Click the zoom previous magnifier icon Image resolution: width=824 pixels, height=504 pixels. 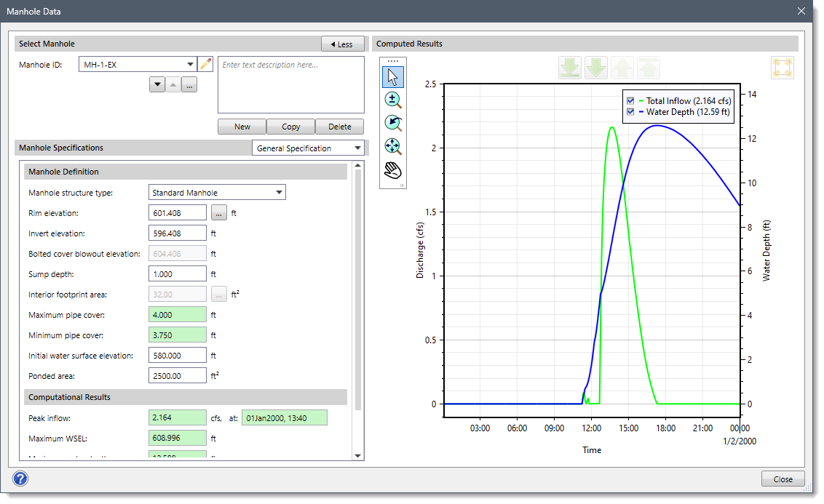point(393,123)
